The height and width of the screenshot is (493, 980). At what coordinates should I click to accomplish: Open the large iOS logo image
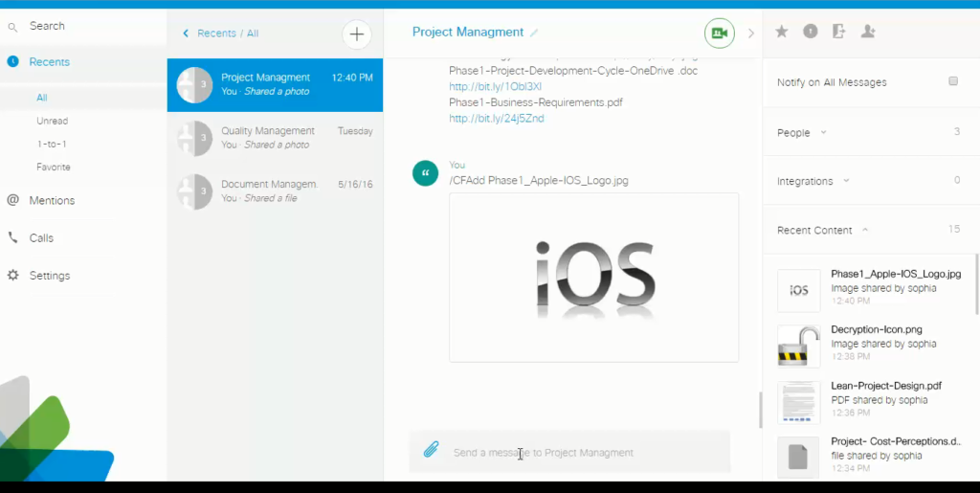(x=593, y=278)
